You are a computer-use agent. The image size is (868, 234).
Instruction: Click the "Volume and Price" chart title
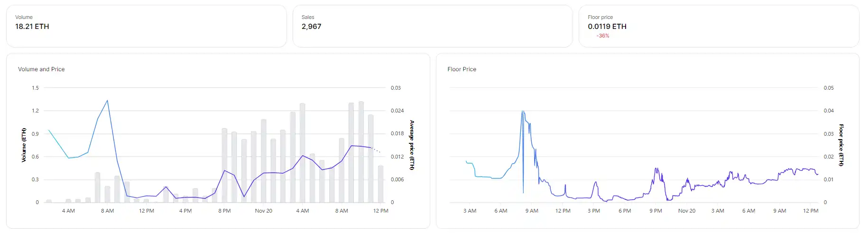tap(41, 69)
